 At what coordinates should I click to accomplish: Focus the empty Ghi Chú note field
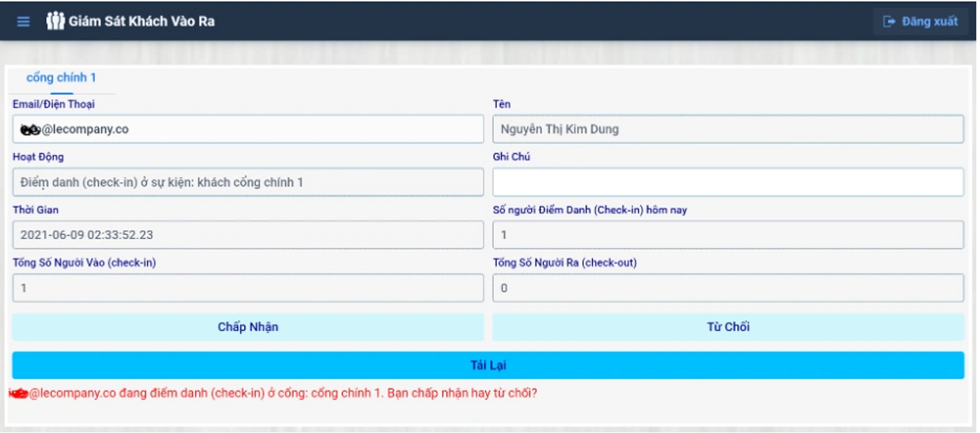tap(727, 183)
